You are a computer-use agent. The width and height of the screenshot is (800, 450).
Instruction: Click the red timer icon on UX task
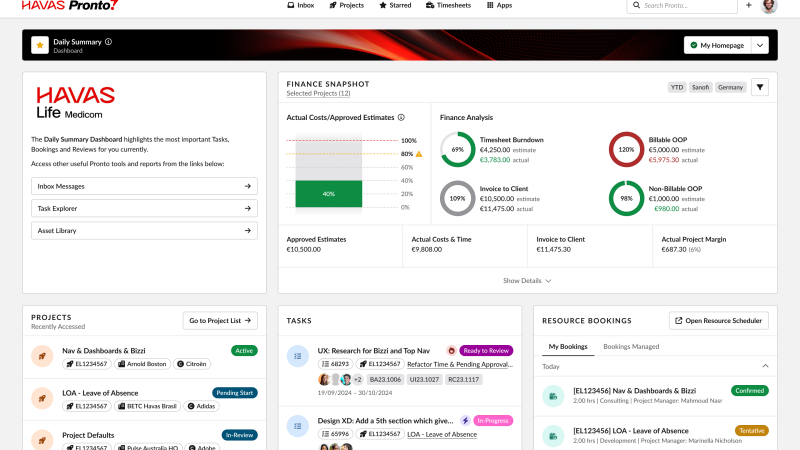pos(451,351)
